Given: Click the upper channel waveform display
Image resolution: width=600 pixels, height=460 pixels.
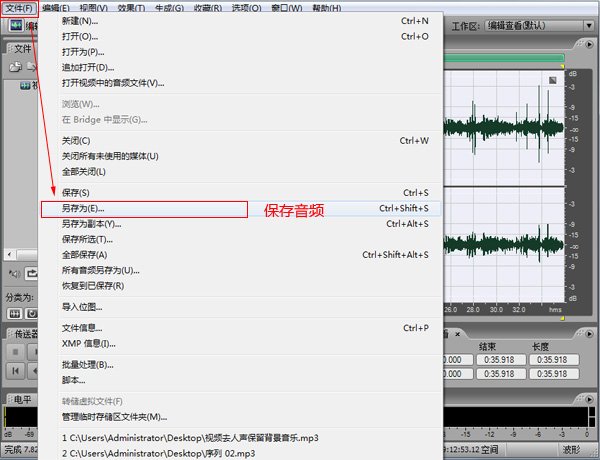Looking at the screenshot, I should click(504, 128).
